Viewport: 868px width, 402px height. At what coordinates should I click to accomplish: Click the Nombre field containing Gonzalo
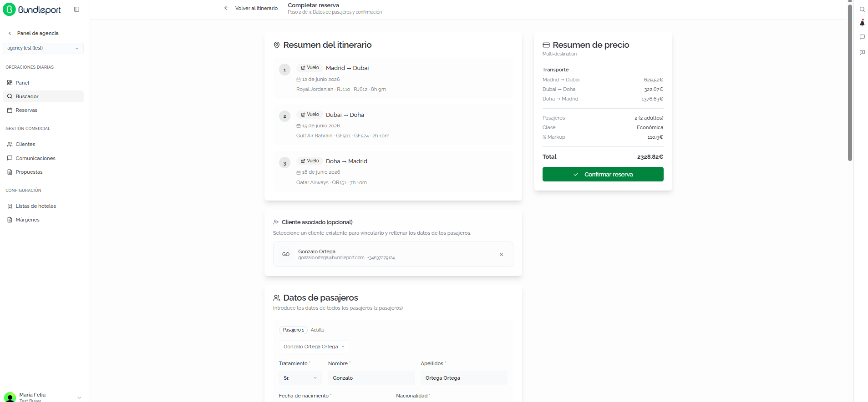click(x=371, y=378)
